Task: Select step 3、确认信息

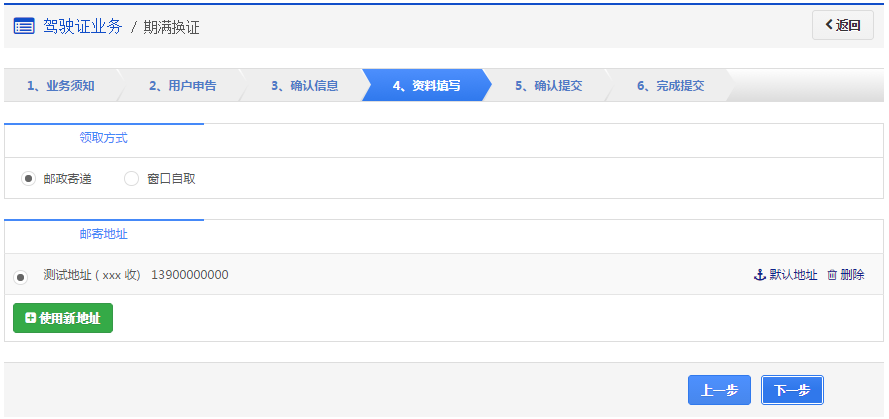Action: pos(304,86)
